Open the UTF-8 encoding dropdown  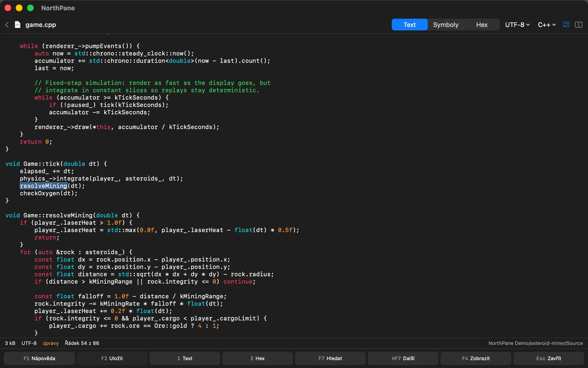517,25
